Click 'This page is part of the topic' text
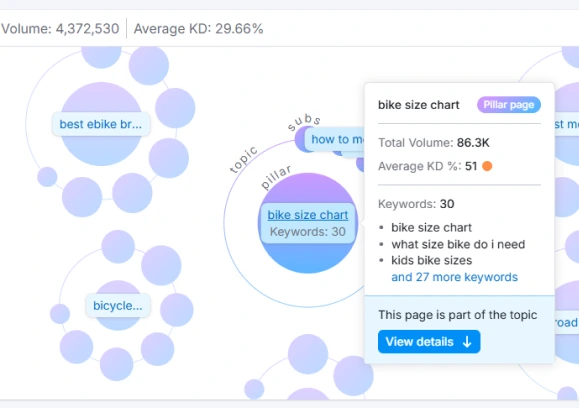The height and width of the screenshot is (408, 579). [458, 315]
